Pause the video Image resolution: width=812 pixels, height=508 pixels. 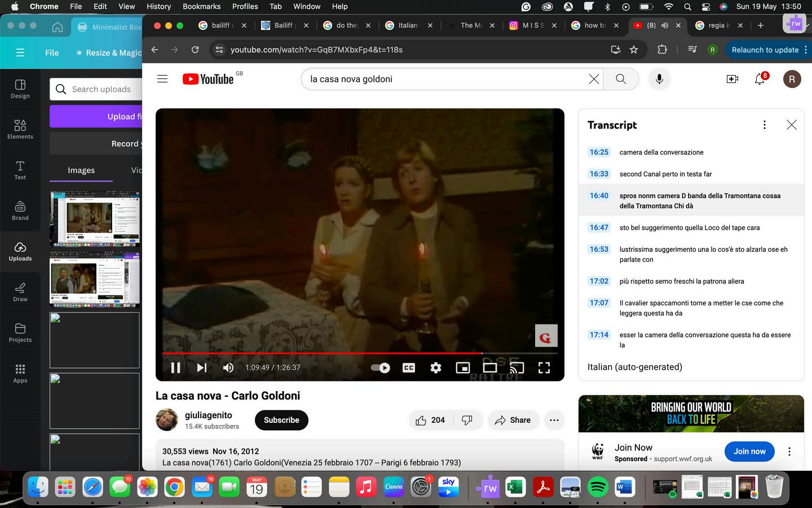[176, 367]
